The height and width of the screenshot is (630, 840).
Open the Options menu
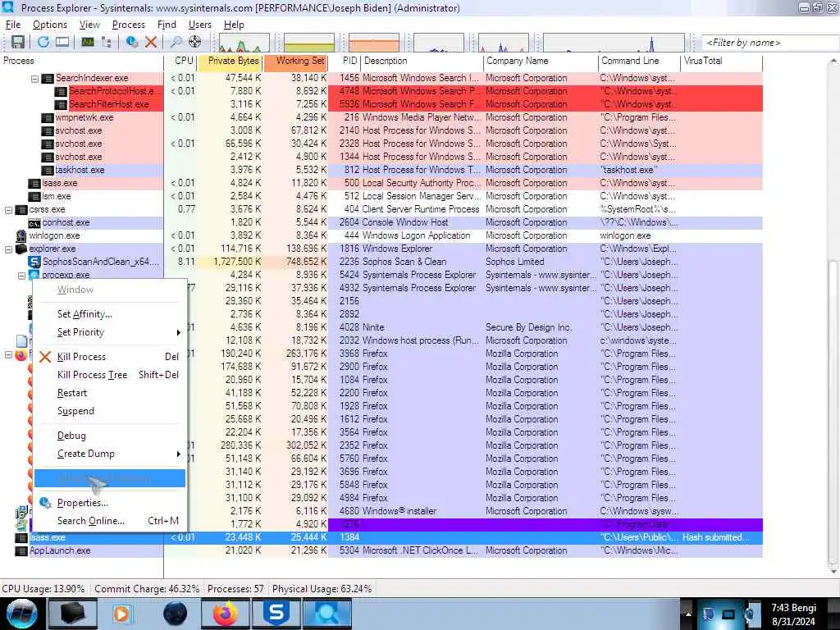click(50, 25)
